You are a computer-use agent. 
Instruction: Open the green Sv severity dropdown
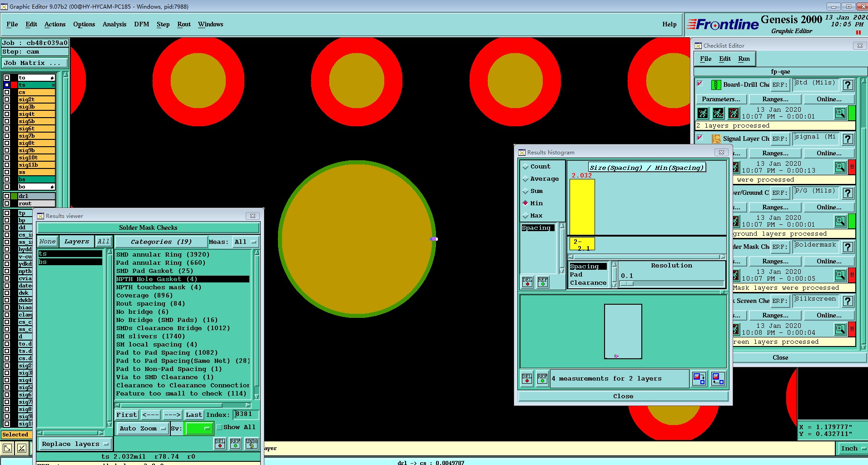[x=199, y=428]
